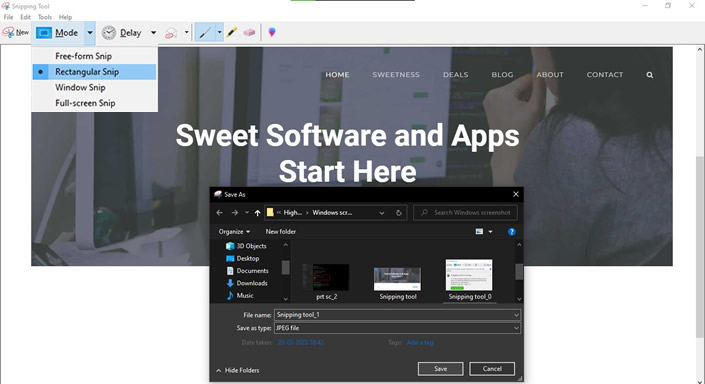Choose Full-screen Snip mode
The width and height of the screenshot is (705, 384).
pyautogui.click(x=94, y=103)
